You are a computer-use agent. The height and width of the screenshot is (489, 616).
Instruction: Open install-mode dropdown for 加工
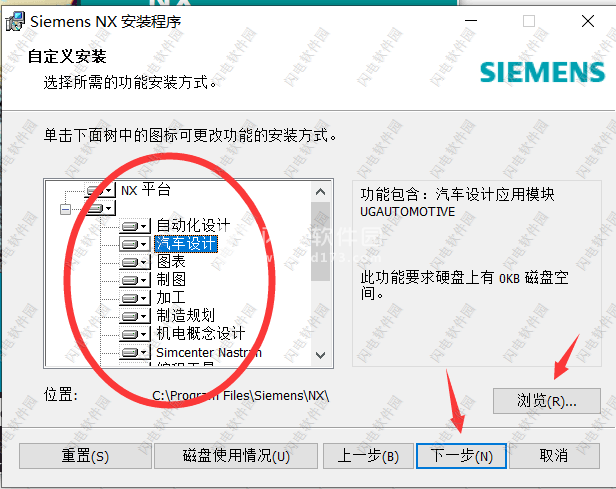(135, 298)
